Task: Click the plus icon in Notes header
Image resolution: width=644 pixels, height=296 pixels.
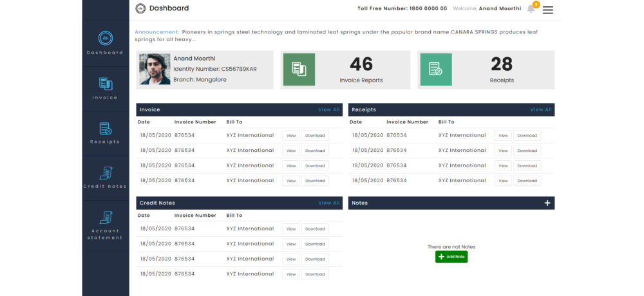Action: coord(547,203)
